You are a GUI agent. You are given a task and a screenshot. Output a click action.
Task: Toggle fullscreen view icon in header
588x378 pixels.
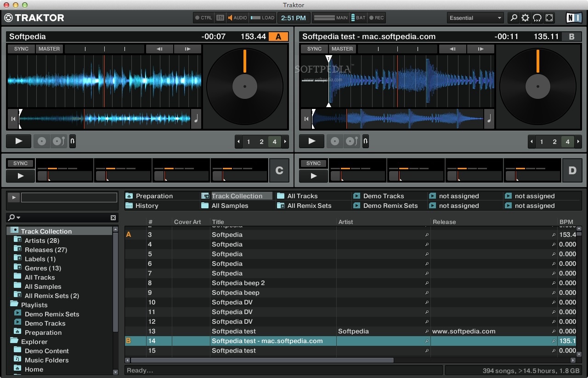coord(549,18)
